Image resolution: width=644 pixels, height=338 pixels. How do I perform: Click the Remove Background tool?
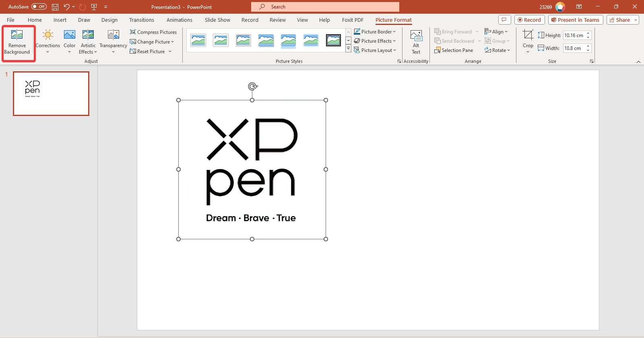(17, 42)
